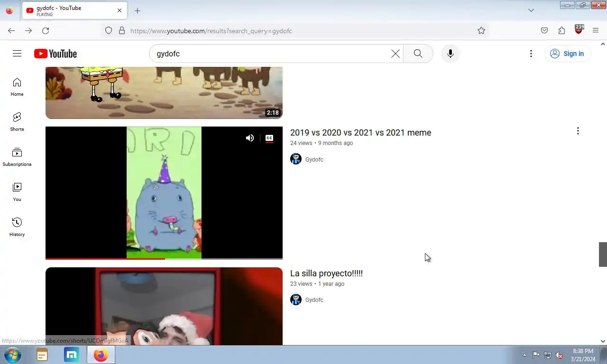Open the Action Center flag icon

[x=536, y=355]
